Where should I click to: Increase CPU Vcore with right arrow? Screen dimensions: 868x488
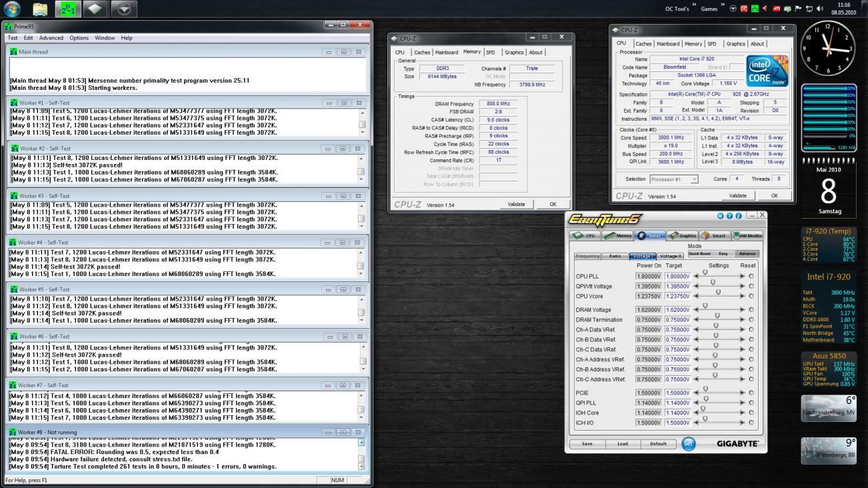[x=743, y=296]
